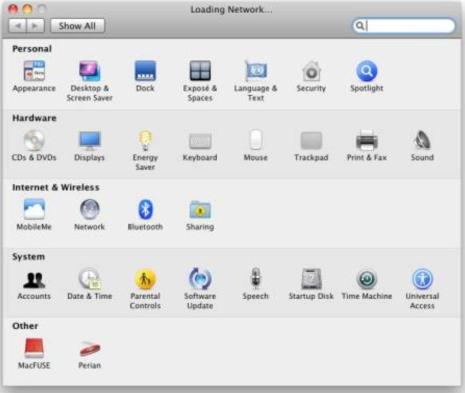The image size is (465, 393).
Task: Click the Show All button
Action: pyautogui.click(x=77, y=26)
